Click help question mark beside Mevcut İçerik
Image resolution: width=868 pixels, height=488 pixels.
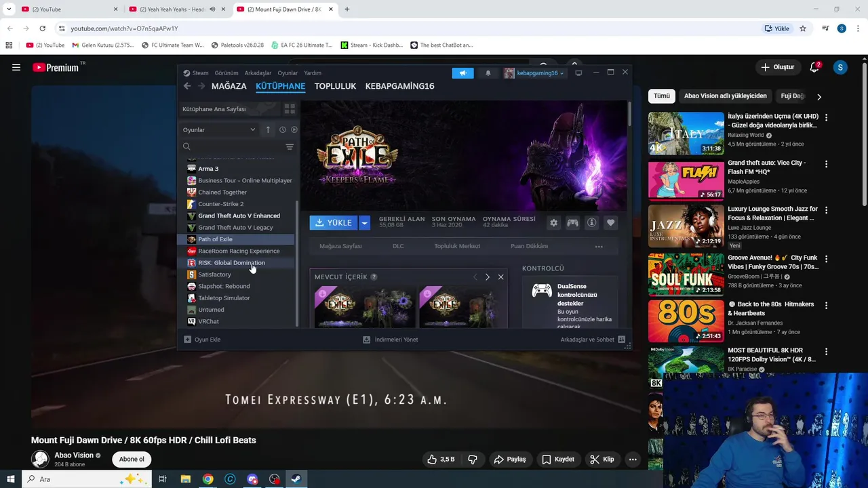tap(374, 277)
